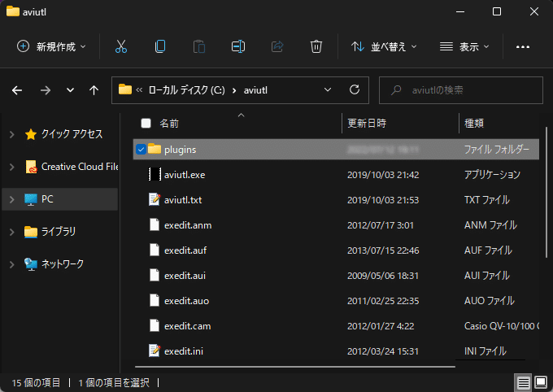This screenshot has width=553, height=392.
Task: Expand ネットワーク tree node
Action: 11,264
